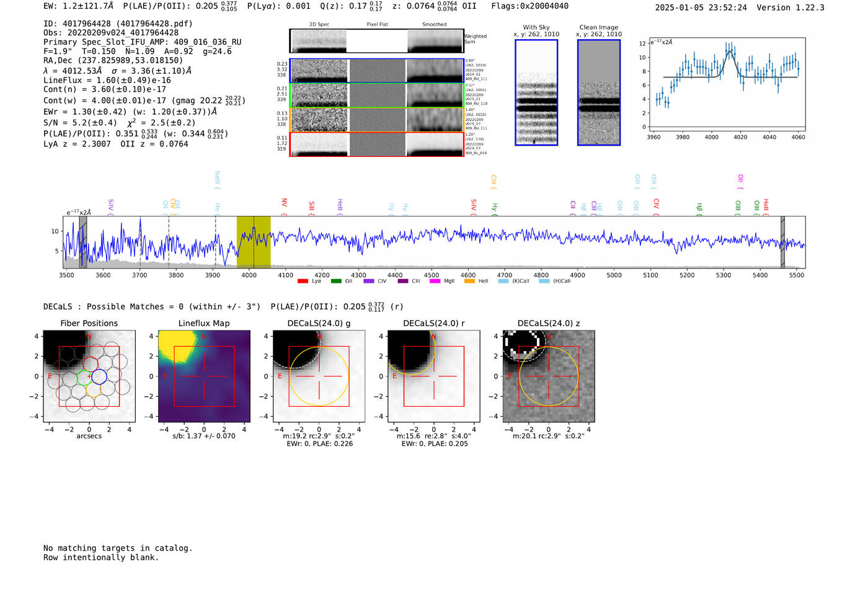Click the green fiber circle in Fiber Positions
This screenshot has height=591, width=868.
tap(84, 377)
